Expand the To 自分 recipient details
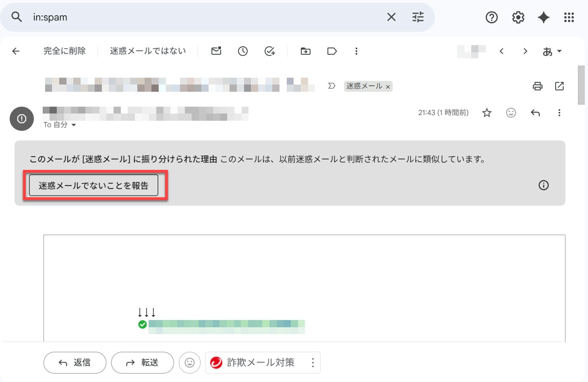Screen dimensions: 588x382 pos(74,125)
